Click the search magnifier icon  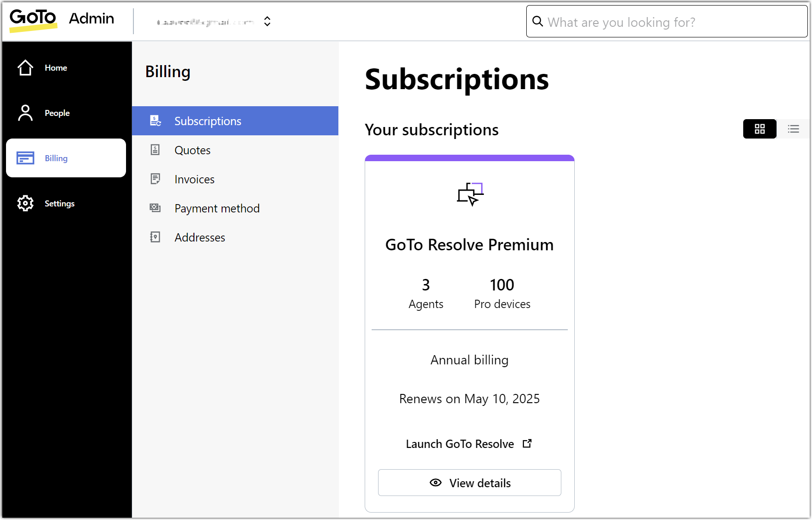click(537, 21)
